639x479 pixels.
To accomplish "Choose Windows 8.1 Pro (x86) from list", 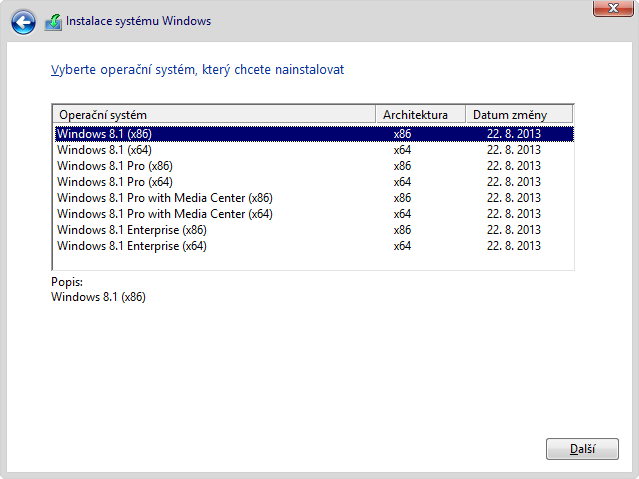I will pos(114,165).
